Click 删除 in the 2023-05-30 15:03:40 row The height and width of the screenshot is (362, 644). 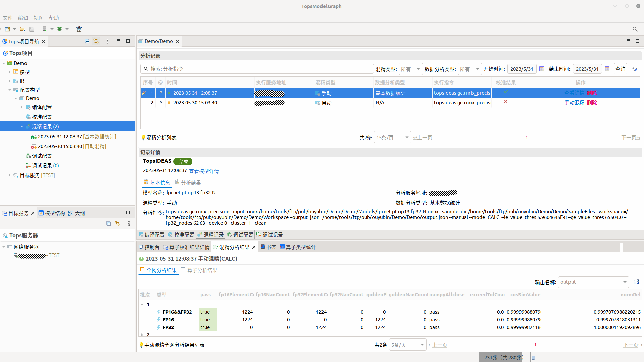592,103
